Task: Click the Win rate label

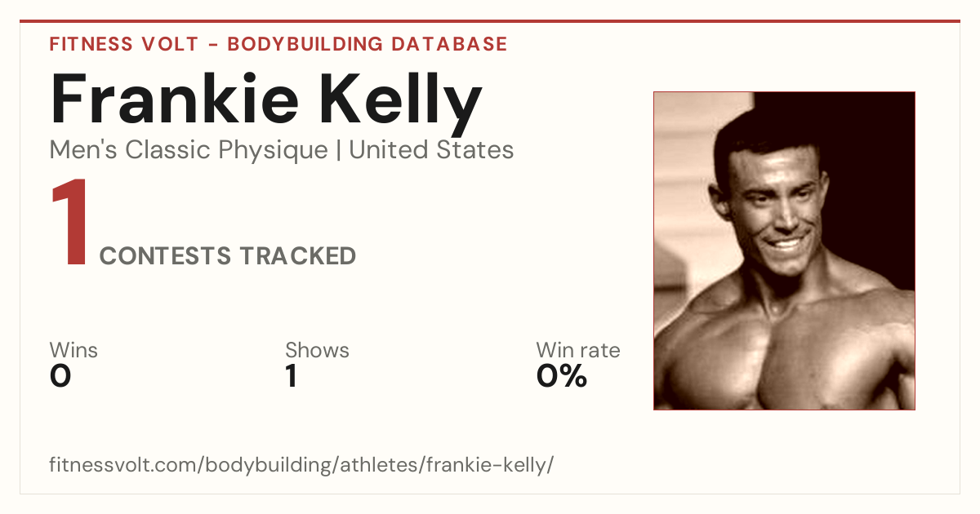Action: click(x=578, y=350)
